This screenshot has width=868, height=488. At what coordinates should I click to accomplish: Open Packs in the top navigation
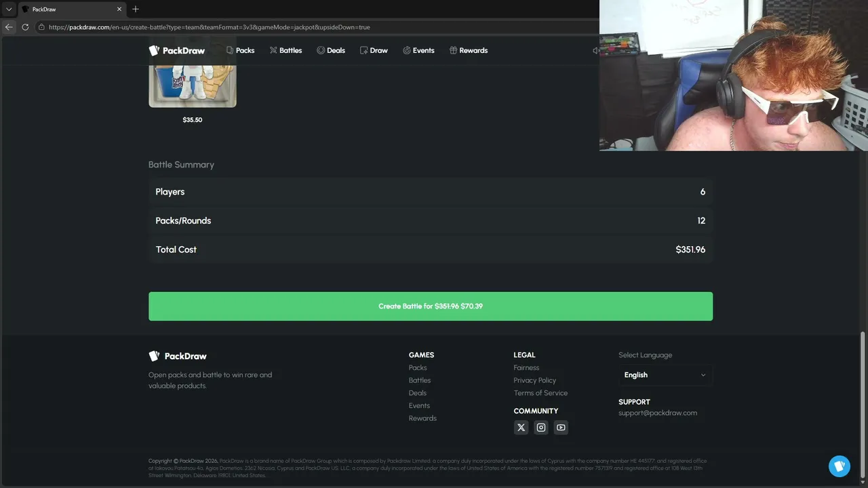click(x=240, y=50)
